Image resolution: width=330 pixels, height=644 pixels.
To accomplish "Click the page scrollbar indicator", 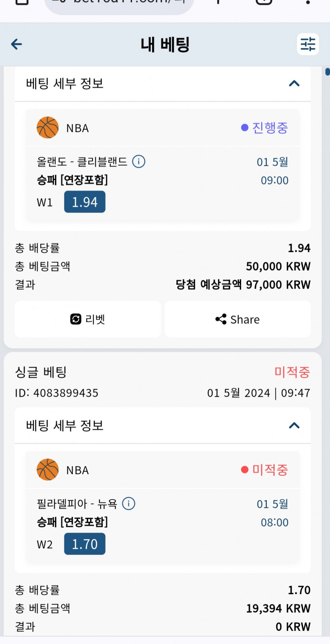I will 327,72.
